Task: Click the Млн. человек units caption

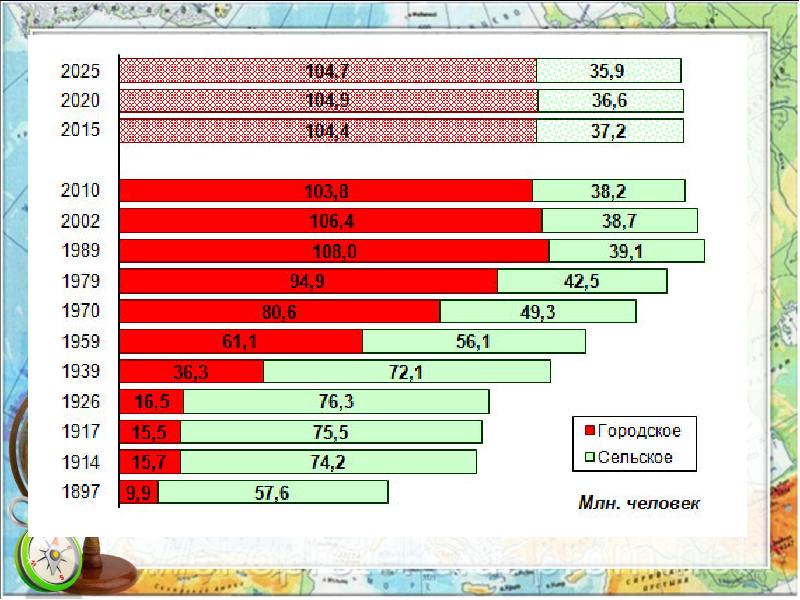Action: pyautogui.click(x=639, y=503)
